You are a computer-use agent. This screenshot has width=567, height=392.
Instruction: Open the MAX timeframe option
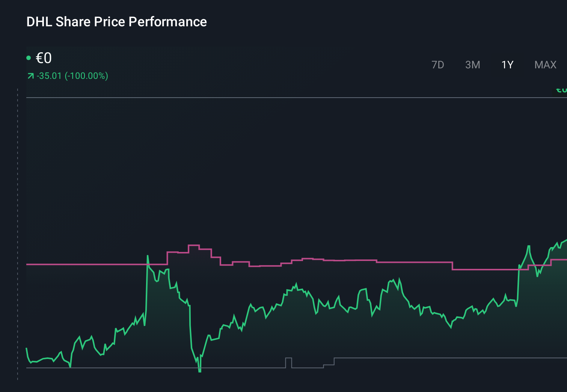[x=545, y=65]
